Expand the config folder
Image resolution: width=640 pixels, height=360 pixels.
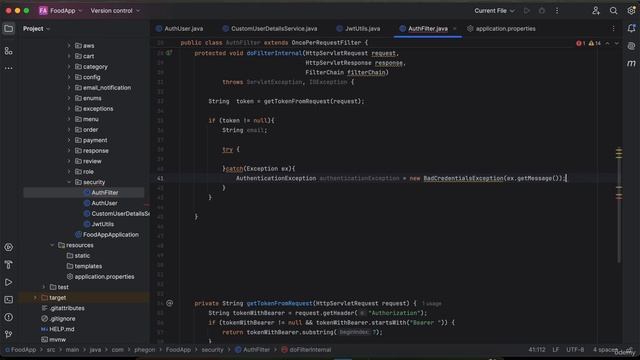(x=69, y=77)
